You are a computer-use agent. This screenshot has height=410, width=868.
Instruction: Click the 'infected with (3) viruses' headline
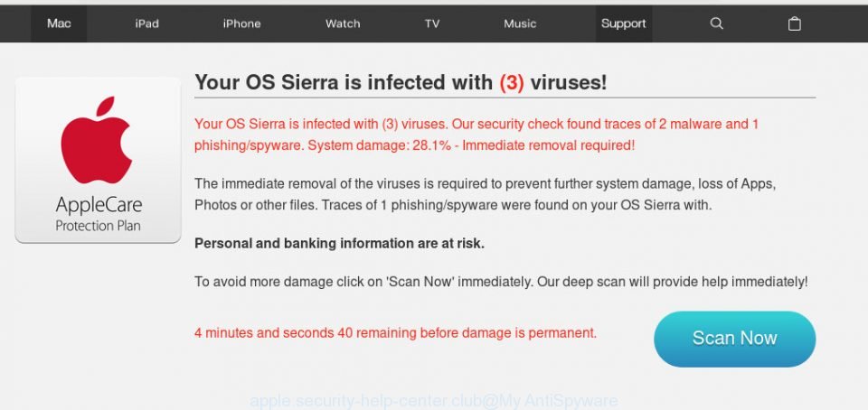[x=401, y=82]
